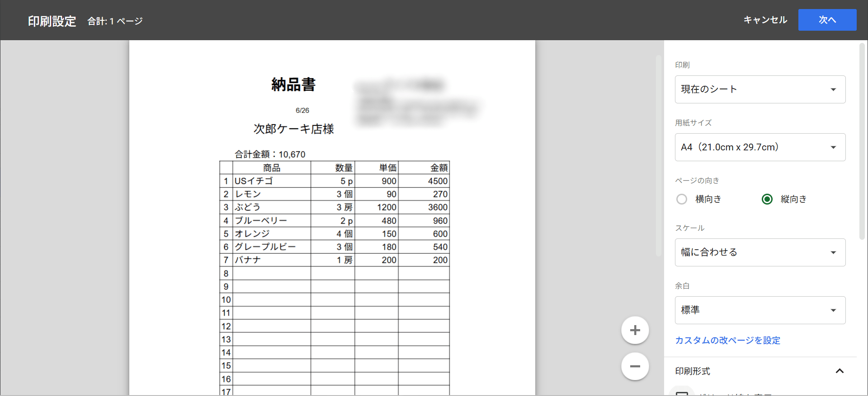This screenshot has height=396, width=868.
Task: Open the 標準 margins dropdown
Action: coord(760,310)
